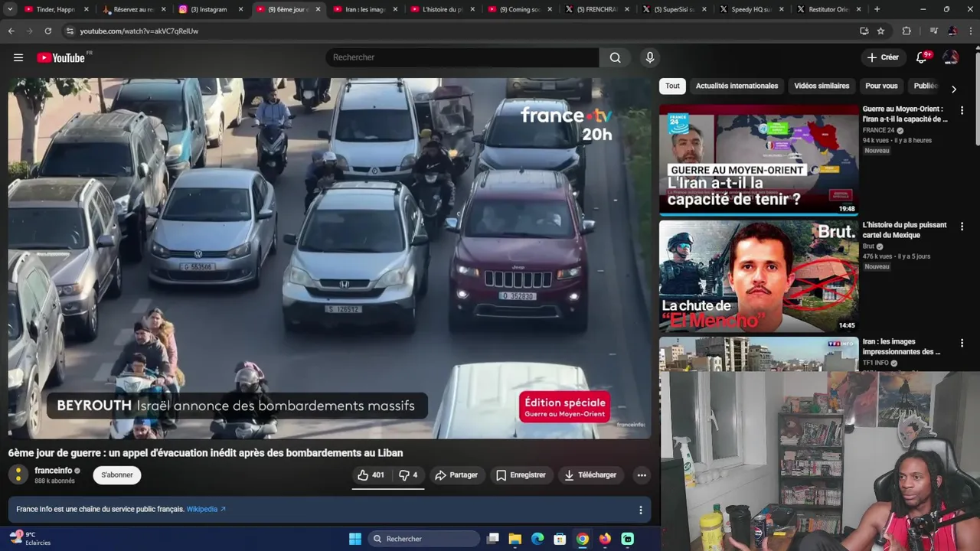Select 'Actualités internationales' filter chip
980x551 pixels.
(x=737, y=86)
